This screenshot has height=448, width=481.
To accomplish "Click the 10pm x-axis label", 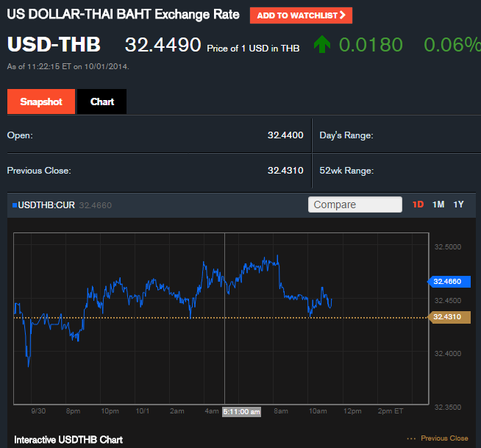I will coord(110,411).
